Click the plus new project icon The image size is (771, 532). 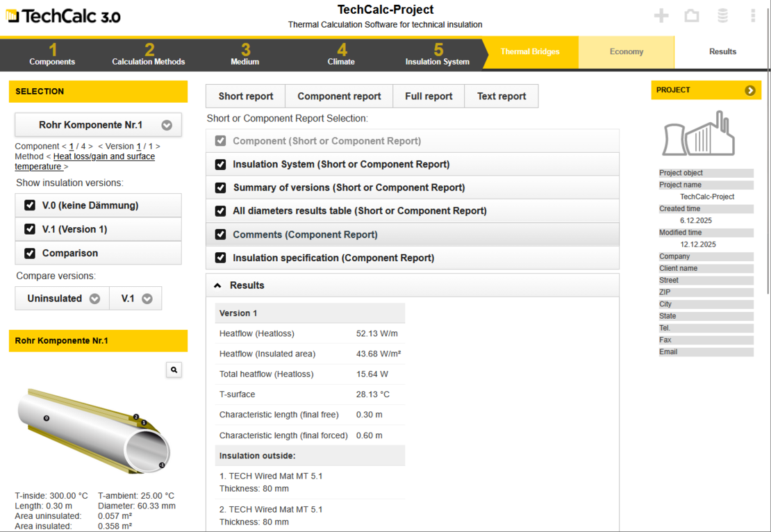pos(661,16)
